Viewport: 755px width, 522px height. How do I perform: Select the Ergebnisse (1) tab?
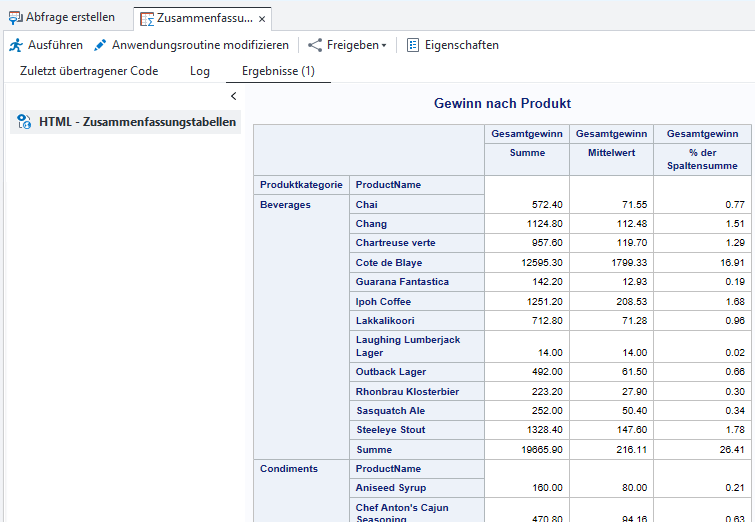(278, 71)
